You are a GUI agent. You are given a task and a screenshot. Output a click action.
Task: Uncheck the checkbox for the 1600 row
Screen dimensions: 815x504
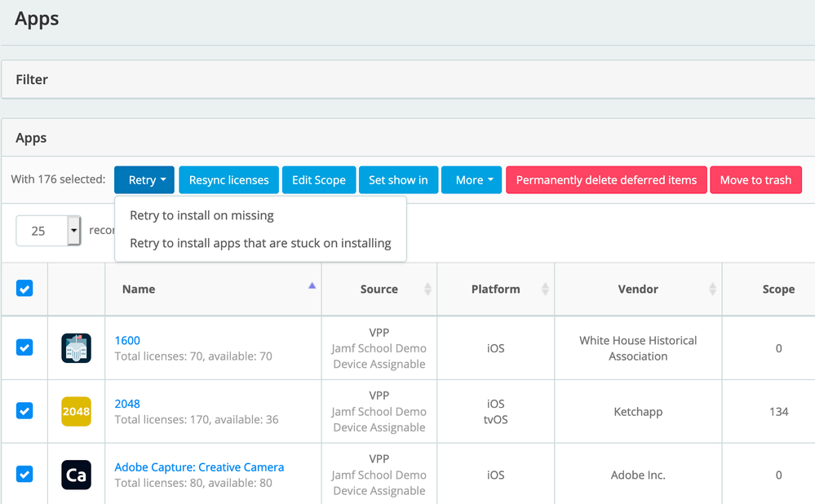point(24,347)
